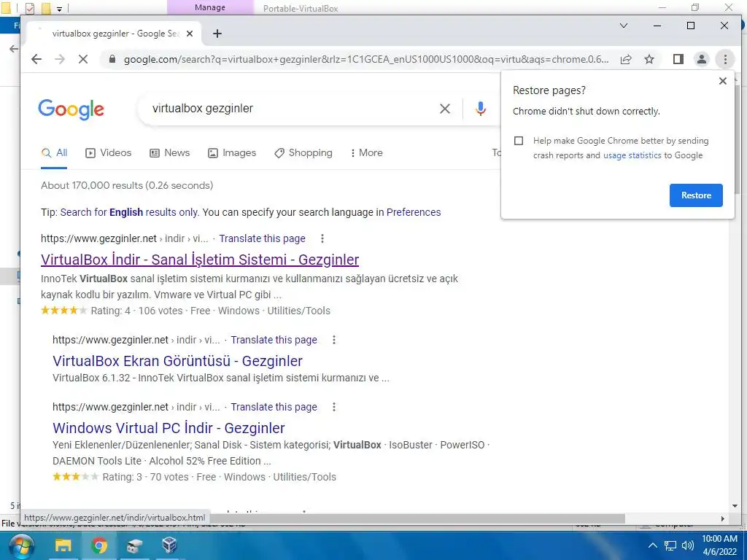Screen dimensions: 747x560
Task: Enable sending crash reports checkbox
Action: 519,141
